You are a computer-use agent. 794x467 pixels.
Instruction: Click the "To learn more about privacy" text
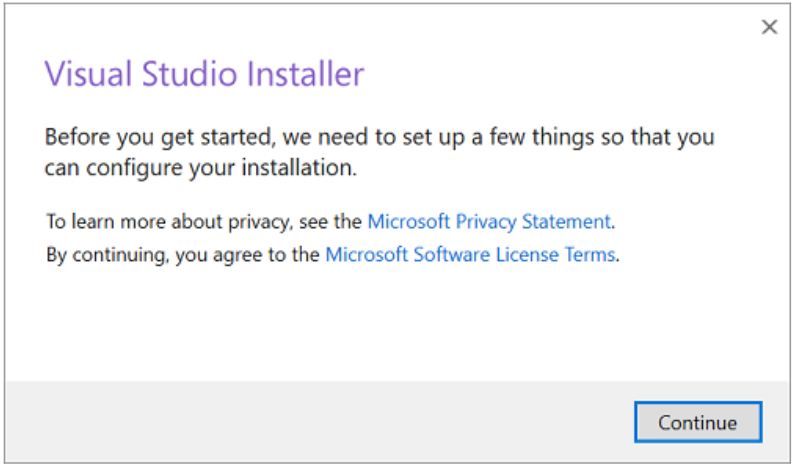(205, 221)
